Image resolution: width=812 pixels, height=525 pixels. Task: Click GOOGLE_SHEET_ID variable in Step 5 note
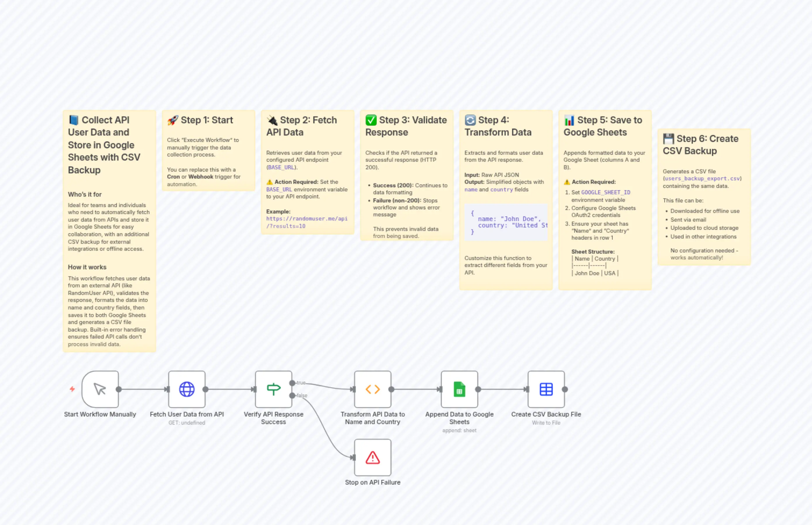[606, 192]
